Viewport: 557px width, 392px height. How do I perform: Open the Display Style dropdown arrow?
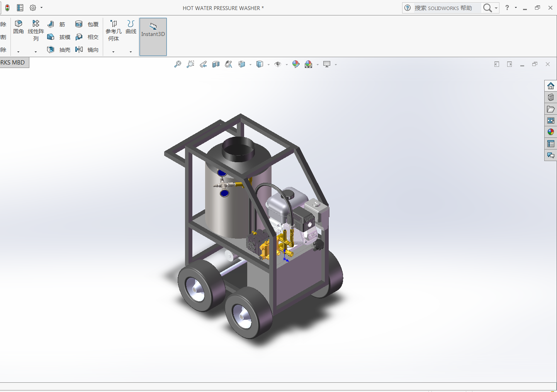point(268,65)
